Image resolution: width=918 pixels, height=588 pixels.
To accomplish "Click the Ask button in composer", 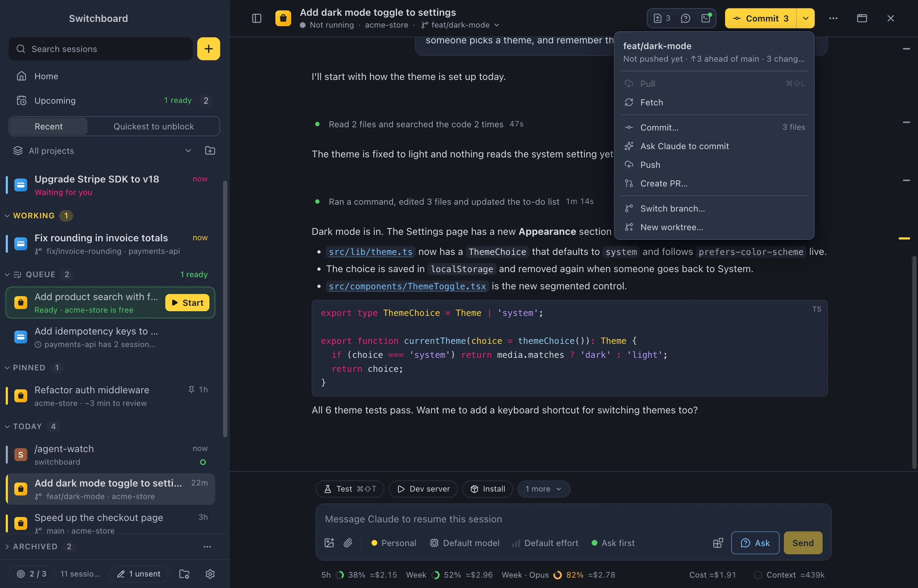I will (x=755, y=542).
